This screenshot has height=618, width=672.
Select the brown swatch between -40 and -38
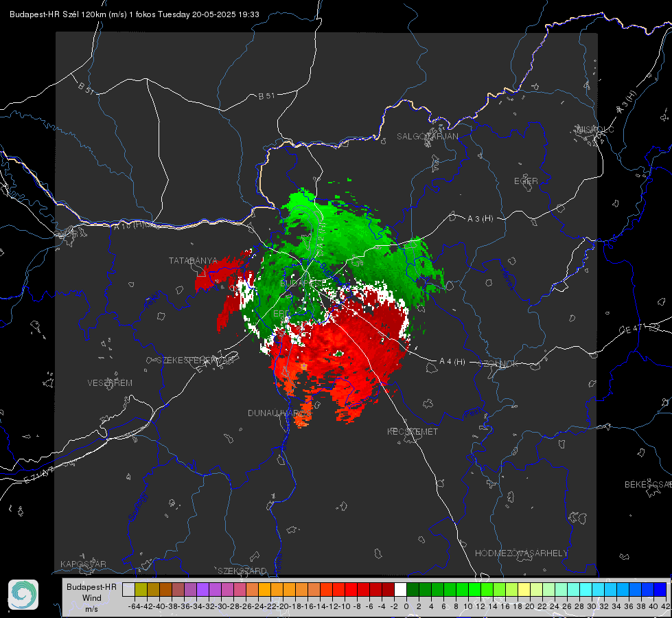pos(165,589)
